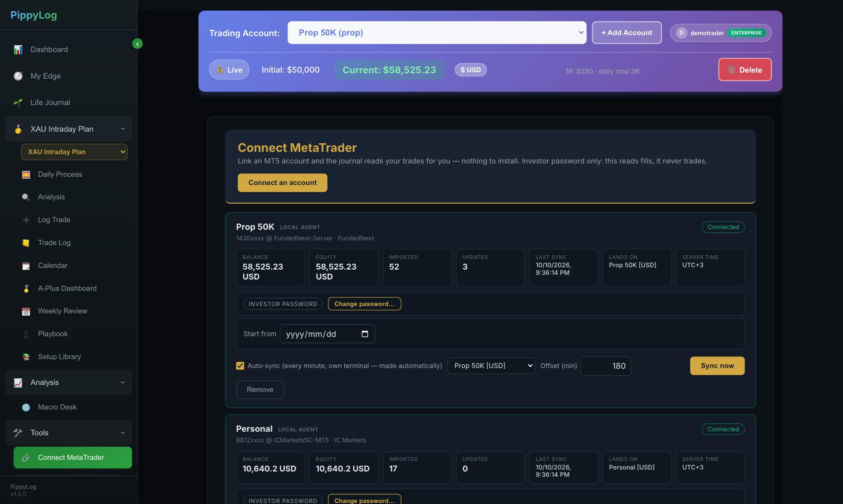
Task: Click the red Delete account button
Action: (745, 70)
